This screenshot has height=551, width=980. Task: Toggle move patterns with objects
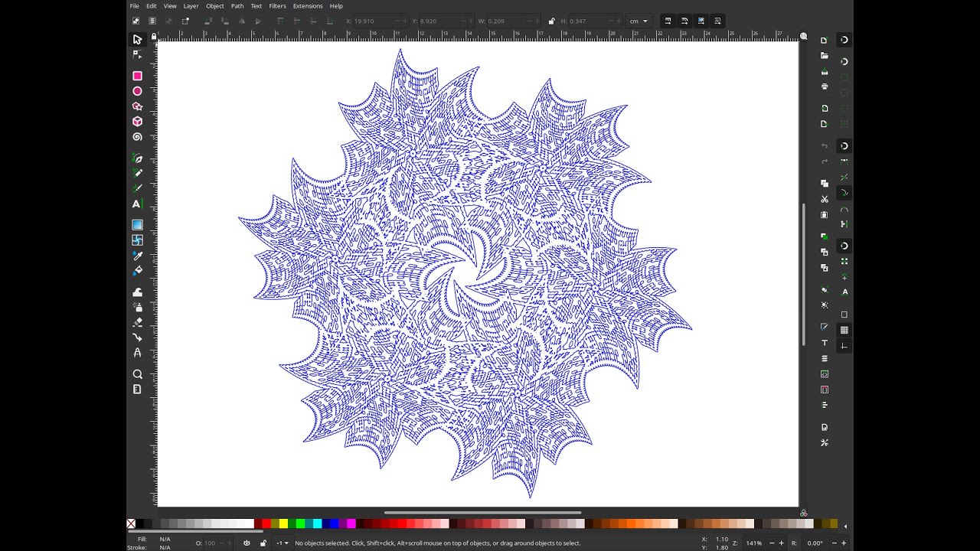click(x=717, y=21)
